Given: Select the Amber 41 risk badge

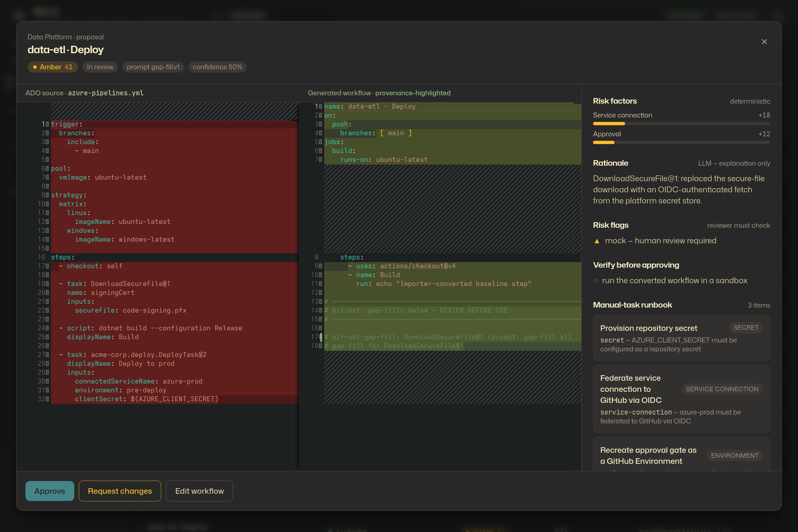Looking at the screenshot, I should [x=53, y=67].
